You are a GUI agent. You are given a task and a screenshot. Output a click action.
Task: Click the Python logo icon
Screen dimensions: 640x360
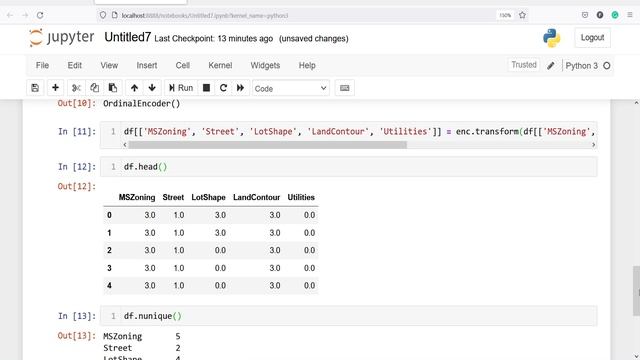point(551,38)
